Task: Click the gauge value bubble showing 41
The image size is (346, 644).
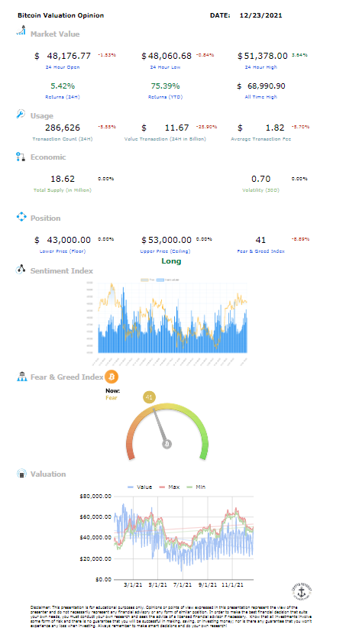Action: pos(149,397)
